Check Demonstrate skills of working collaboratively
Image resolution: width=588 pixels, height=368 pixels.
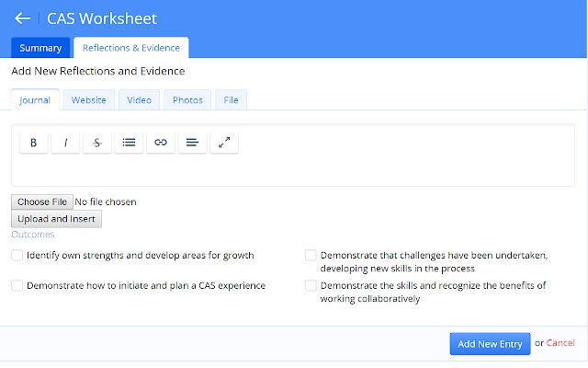(x=311, y=285)
